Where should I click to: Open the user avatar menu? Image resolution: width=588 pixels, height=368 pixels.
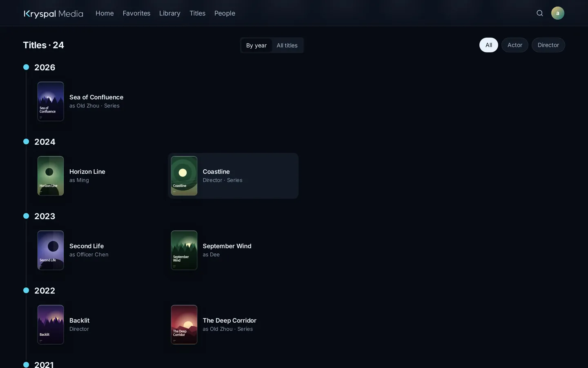point(557,13)
